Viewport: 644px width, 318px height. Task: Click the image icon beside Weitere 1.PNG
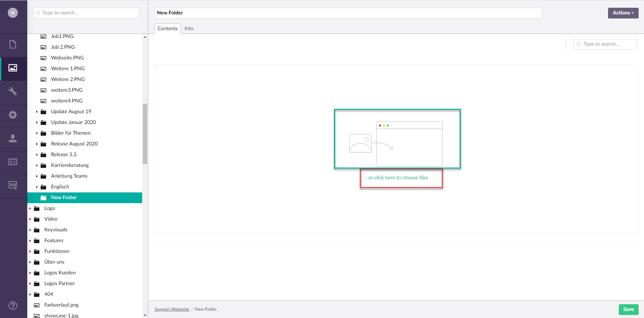pyautogui.click(x=43, y=69)
